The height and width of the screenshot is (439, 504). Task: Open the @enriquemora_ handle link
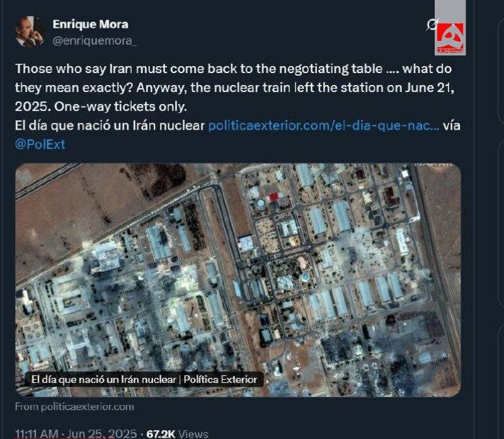click(94, 40)
